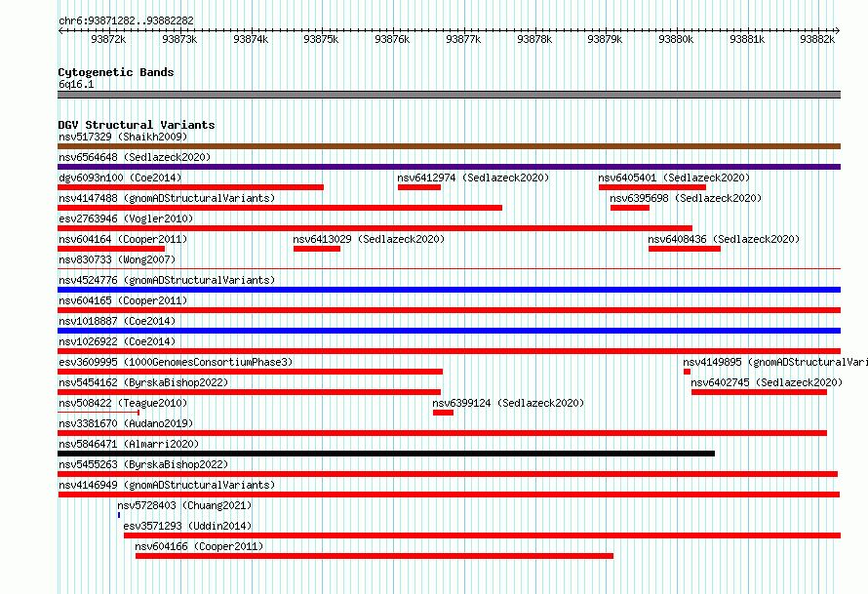This screenshot has width=868, height=594.
Task: Select the black nsv5846471 variant bar
Action: [x=386, y=454]
